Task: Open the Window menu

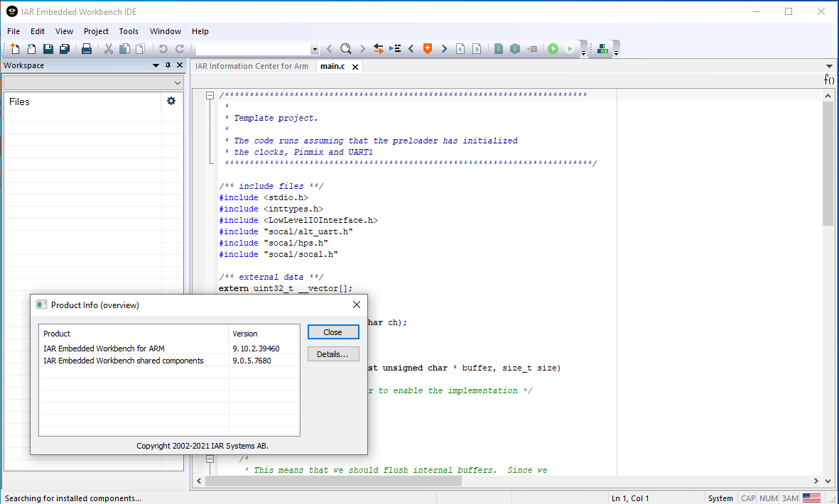Action: (166, 31)
